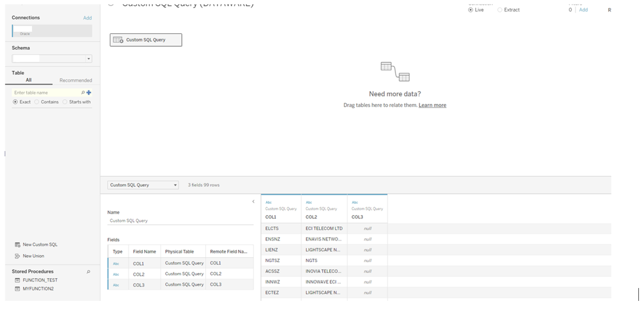Screen dimensions: 644x309
Task: Click New Union
Action: click(33, 256)
